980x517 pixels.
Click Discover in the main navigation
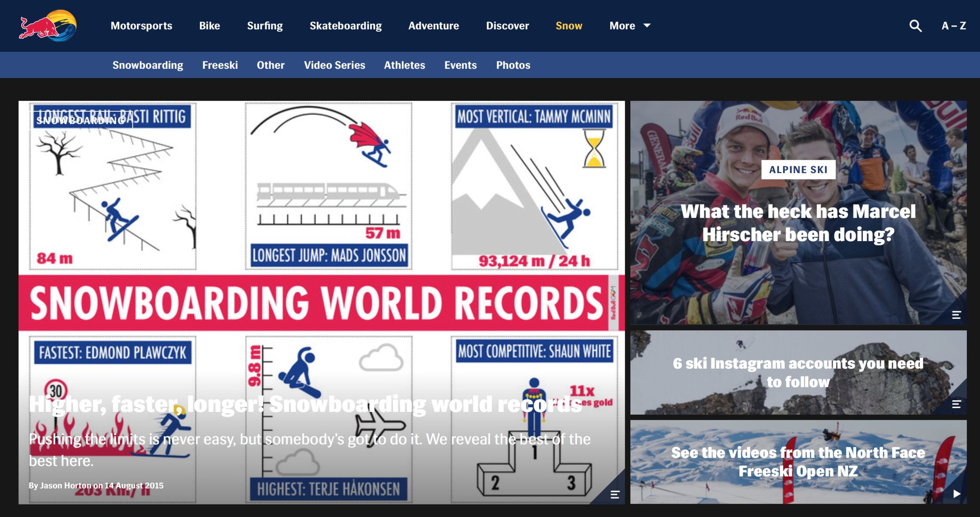coord(507,26)
